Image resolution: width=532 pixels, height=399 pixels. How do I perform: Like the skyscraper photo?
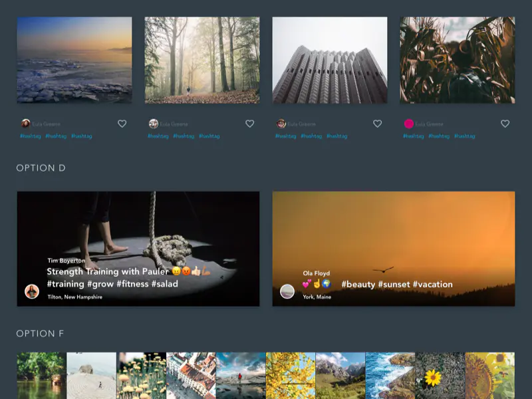click(x=377, y=124)
